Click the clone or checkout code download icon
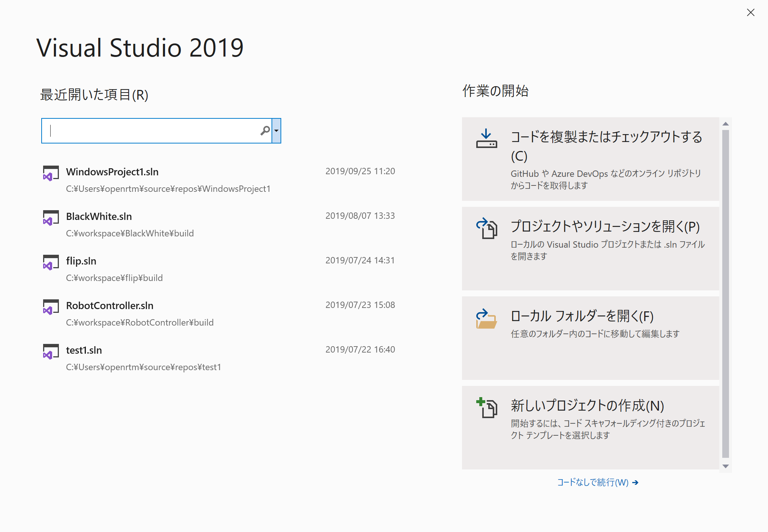Viewport: 768px width, 532px height. (486, 139)
